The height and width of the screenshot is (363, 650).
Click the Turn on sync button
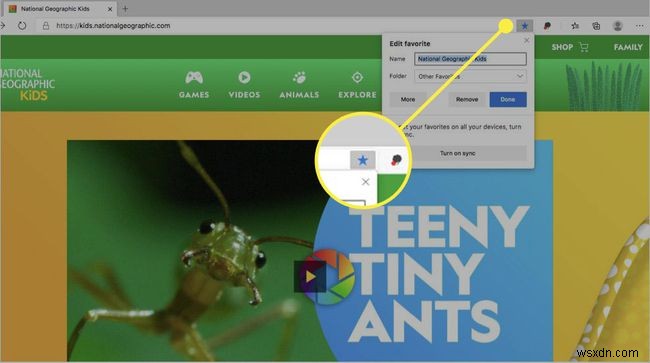pos(458,153)
